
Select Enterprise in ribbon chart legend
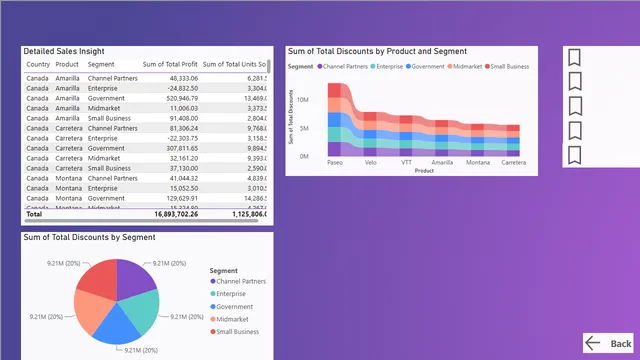pyautogui.click(x=387, y=67)
